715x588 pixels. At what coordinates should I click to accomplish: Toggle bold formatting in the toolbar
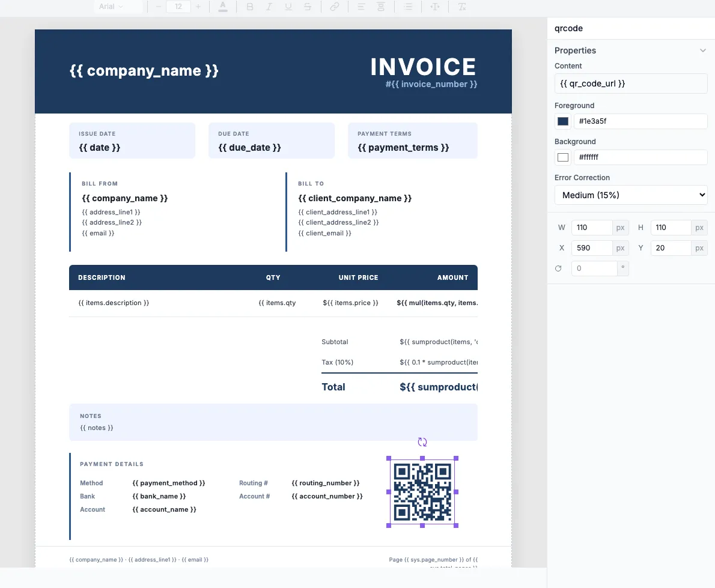(x=250, y=7)
